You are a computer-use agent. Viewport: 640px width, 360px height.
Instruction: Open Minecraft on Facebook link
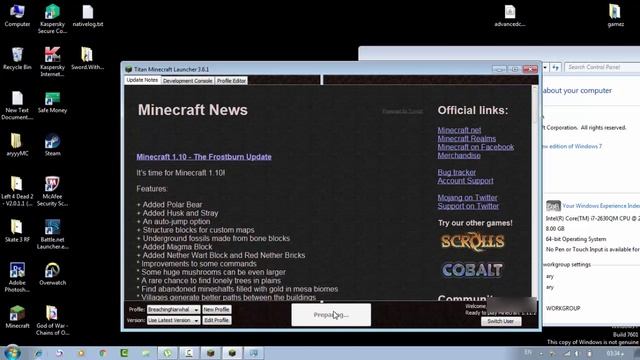(x=476, y=147)
